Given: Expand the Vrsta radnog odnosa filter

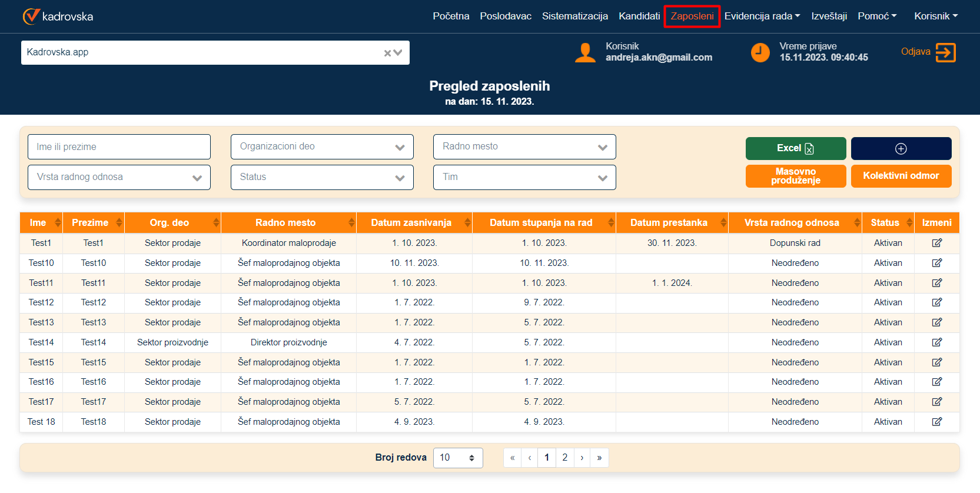Looking at the screenshot, I should coord(119,178).
